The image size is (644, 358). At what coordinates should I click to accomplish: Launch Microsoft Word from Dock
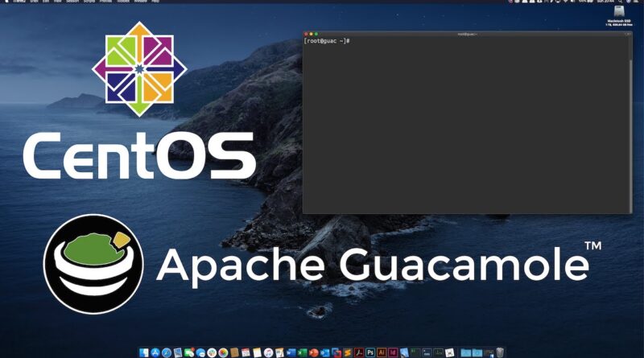[291, 352]
